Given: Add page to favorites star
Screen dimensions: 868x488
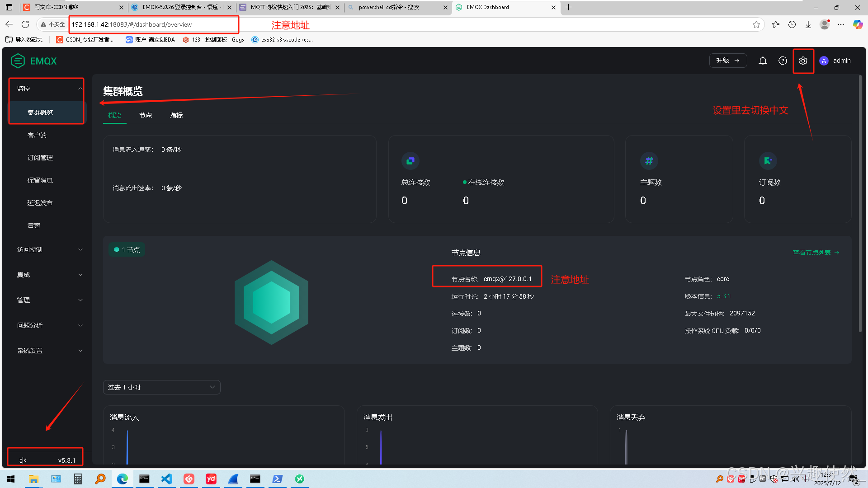Looking at the screenshot, I should (x=756, y=24).
